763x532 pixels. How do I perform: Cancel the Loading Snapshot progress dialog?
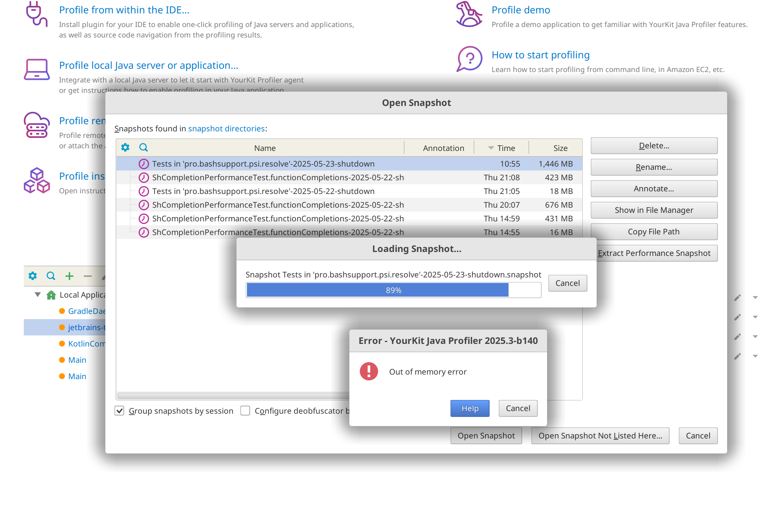coord(567,283)
